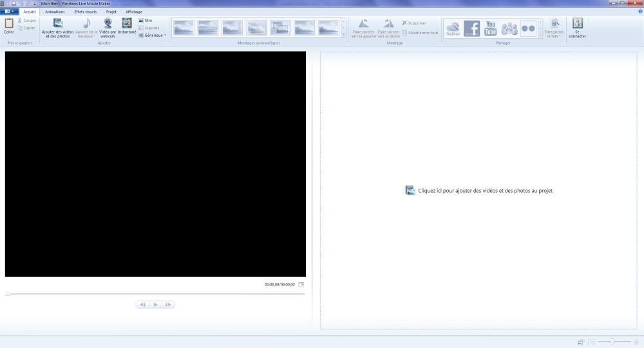The image size is (644, 348).
Task: Expand the Partager gallery list
Action: [540, 35]
